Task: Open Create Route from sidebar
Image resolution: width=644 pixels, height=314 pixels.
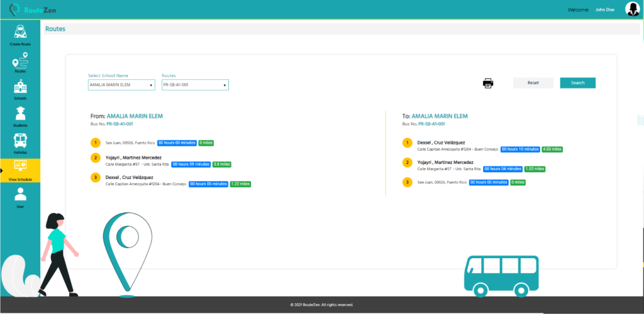Action: tap(20, 35)
